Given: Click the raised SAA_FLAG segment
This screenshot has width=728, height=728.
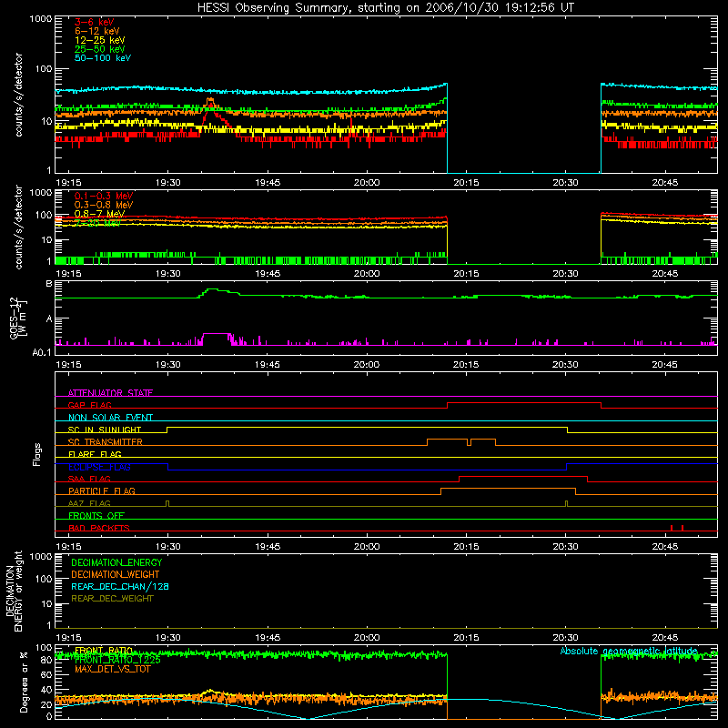Looking at the screenshot, I should pos(523,476).
